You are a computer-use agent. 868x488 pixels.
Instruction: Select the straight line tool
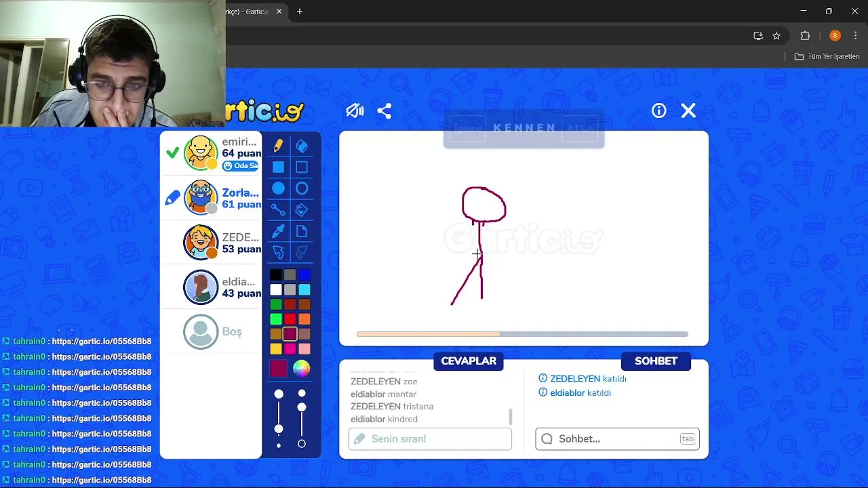tap(278, 210)
